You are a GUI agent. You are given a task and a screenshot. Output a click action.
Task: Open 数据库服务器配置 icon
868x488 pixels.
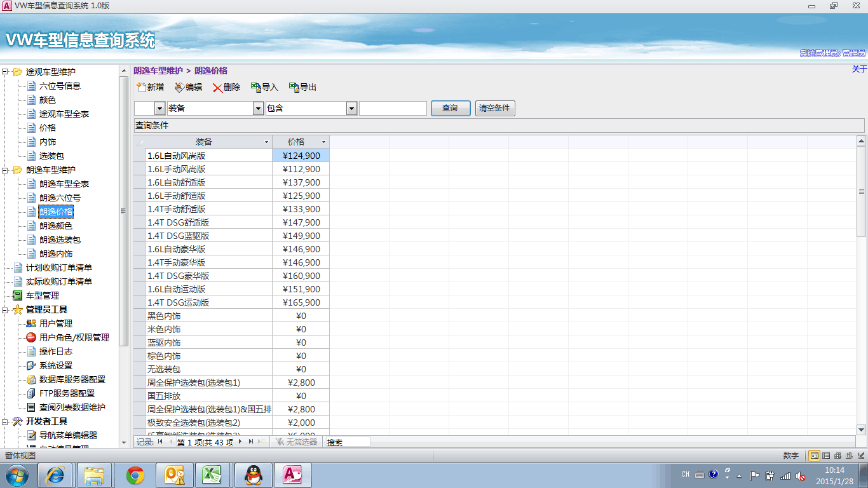point(31,379)
